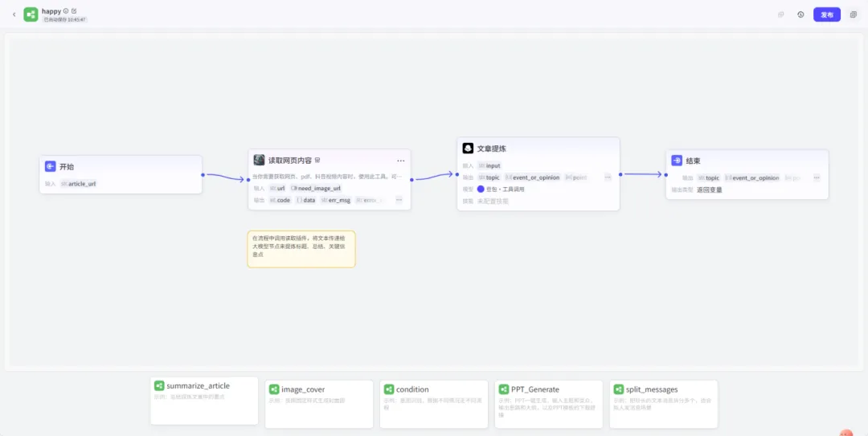Pick the split_messages template card
This screenshot has width=868, height=436.
point(663,403)
